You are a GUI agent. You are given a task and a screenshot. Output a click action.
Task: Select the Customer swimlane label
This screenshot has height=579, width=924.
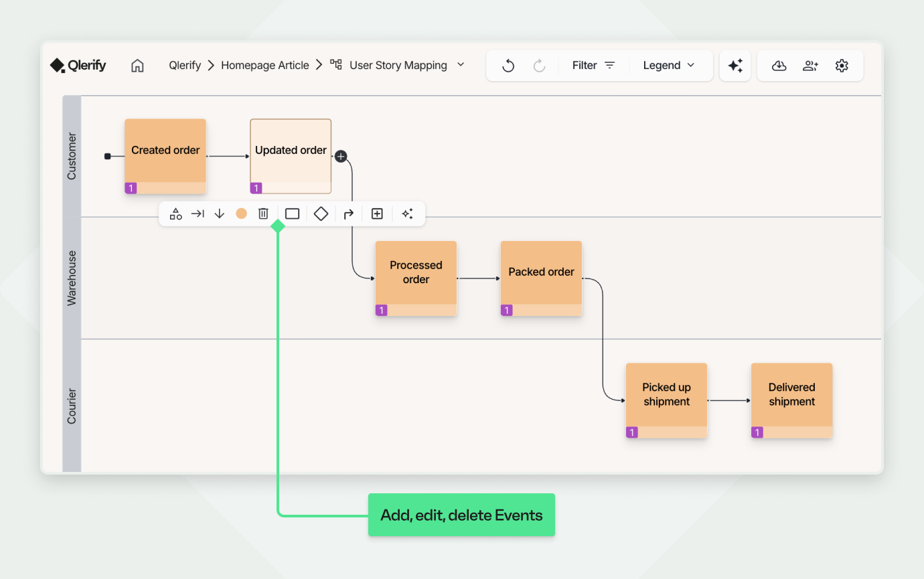pos(72,156)
